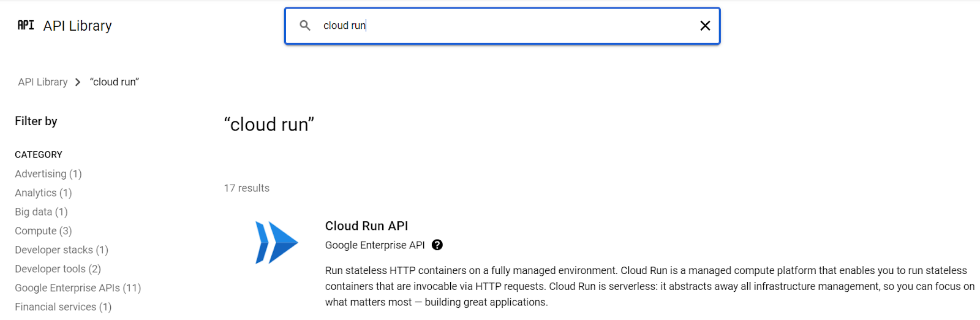Filter by Developer stacks category
The width and height of the screenshot is (980, 320).
pos(61,250)
